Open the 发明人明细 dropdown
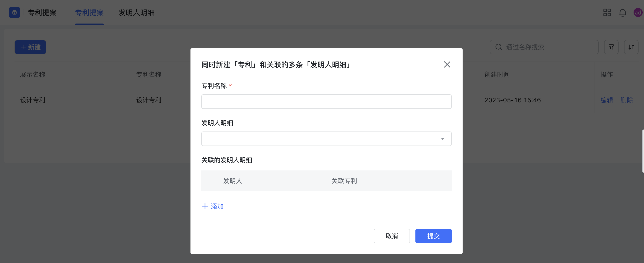 pos(326,139)
